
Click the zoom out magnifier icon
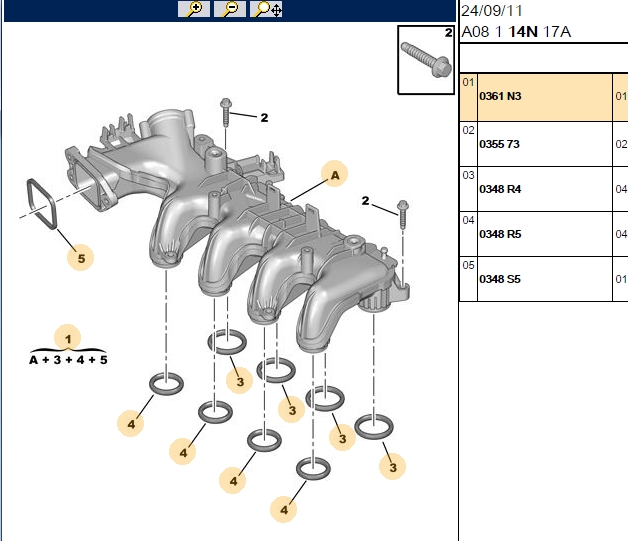tap(230, 9)
